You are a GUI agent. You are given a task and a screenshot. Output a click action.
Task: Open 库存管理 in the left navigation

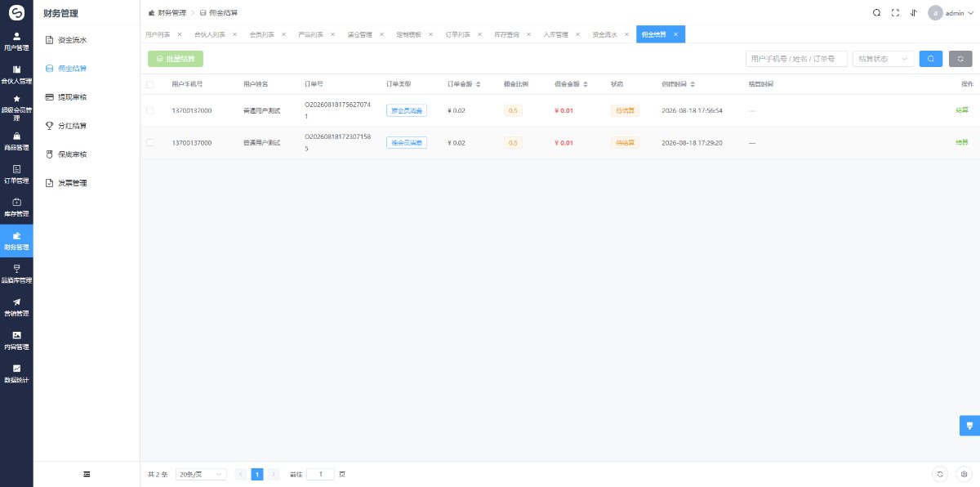(16, 208)
